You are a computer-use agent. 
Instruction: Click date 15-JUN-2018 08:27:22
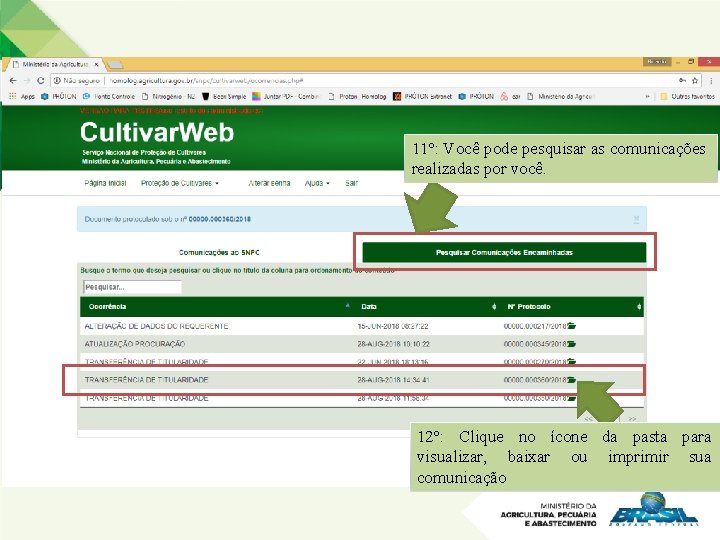tap(393, 326)
